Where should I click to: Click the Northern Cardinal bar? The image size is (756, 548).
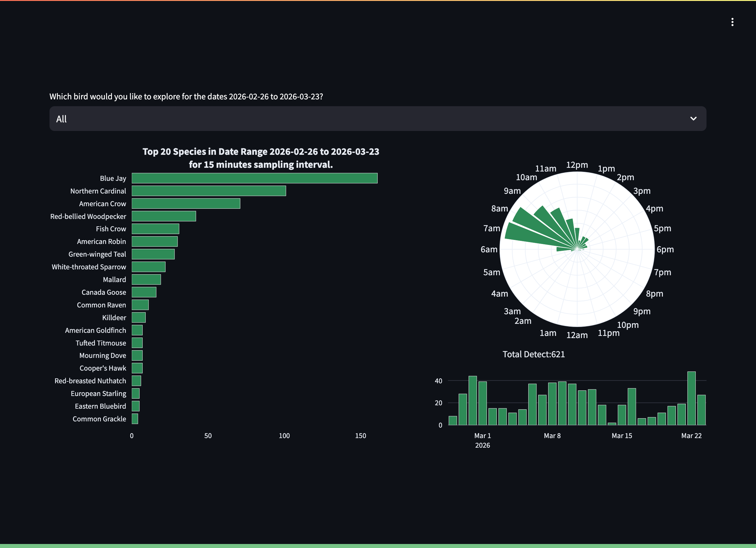(208, 191)
